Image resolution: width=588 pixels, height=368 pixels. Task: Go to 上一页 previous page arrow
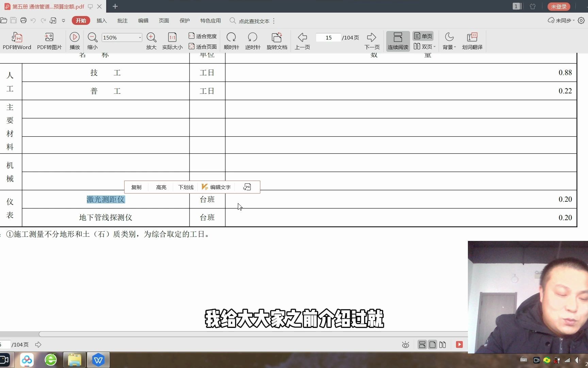302,41
